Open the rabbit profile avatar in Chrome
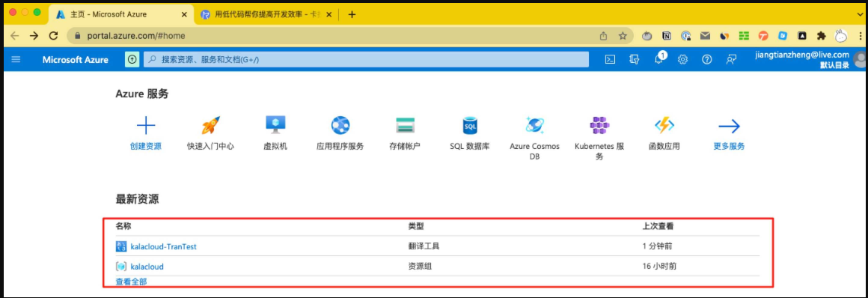The height and width of the screenshot is (298, 868). tap(841, 35)
